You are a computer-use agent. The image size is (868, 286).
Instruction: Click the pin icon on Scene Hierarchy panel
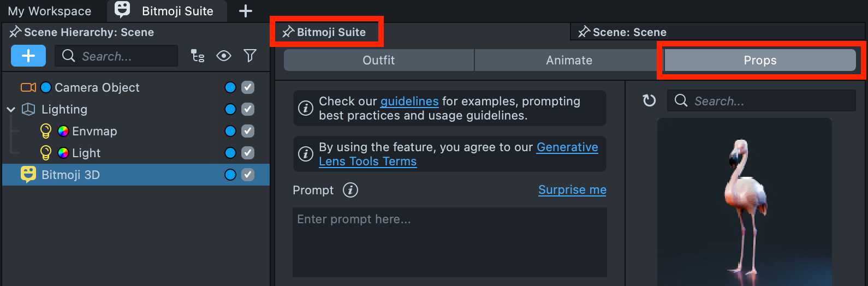[x=15, y=32]
